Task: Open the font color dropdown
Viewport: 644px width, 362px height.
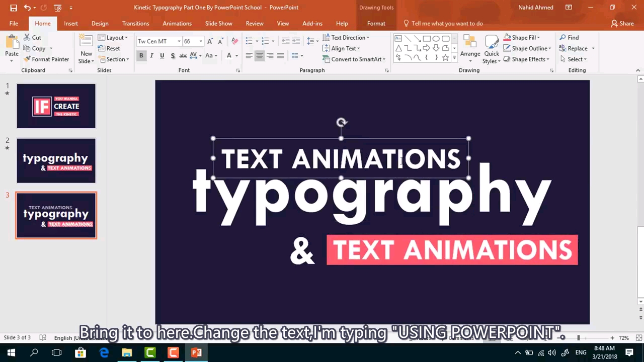Action: tap(236, 56)
